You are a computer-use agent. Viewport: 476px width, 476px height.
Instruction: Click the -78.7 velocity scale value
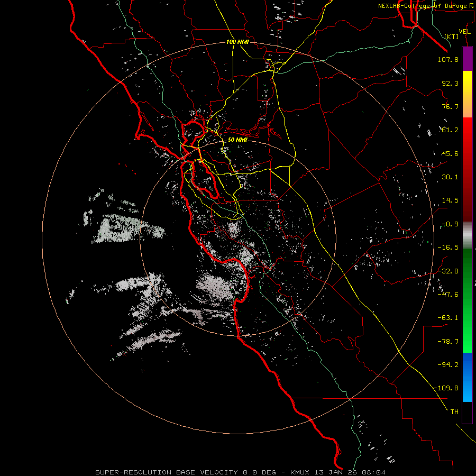coord(448,342)
